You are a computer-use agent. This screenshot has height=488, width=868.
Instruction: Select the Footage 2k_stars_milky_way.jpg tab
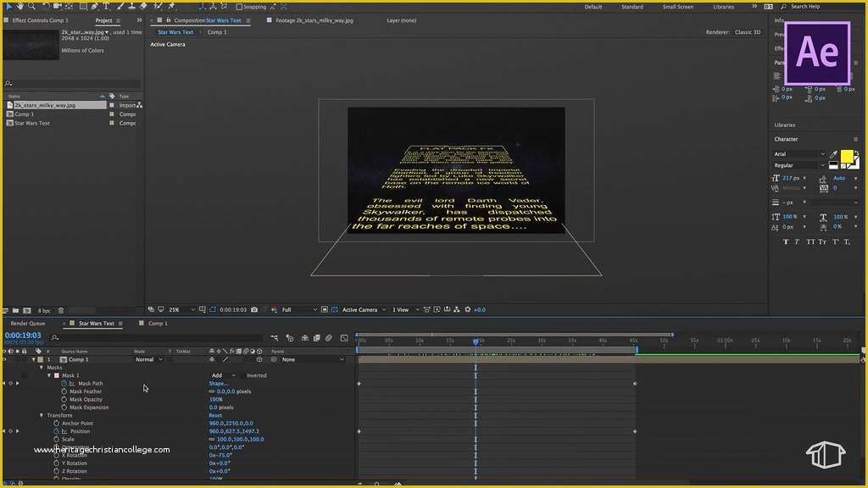point(314,20)
